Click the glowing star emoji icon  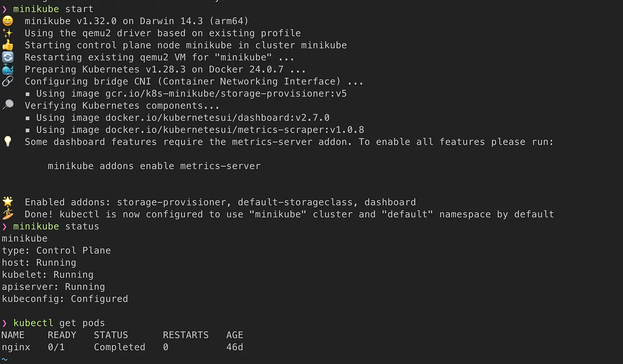click(8, 202)
